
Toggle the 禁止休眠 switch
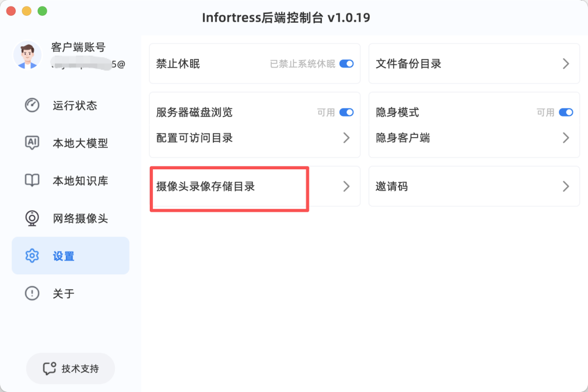click(346, 64)
